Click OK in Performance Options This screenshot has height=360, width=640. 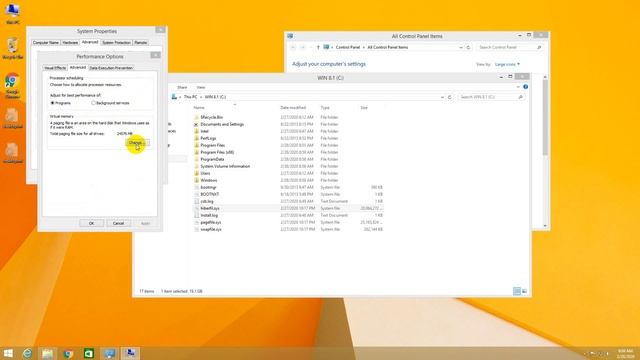[91, 223]
